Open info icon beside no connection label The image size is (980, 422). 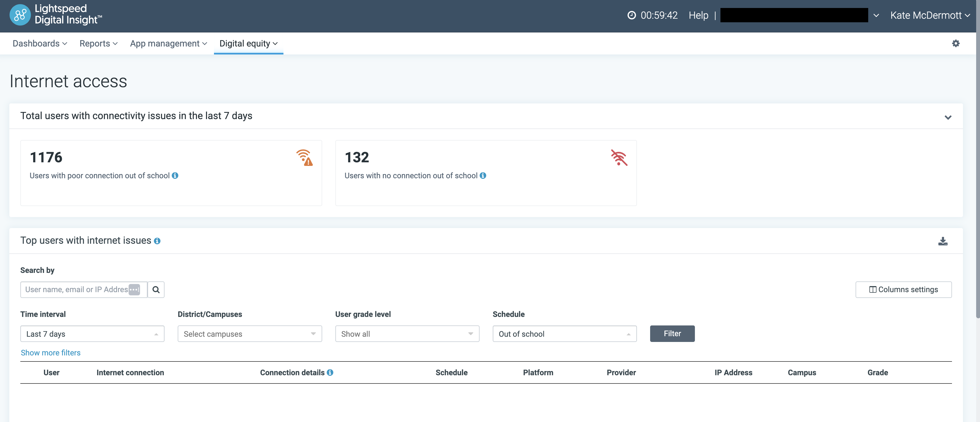tap(483, 176)
